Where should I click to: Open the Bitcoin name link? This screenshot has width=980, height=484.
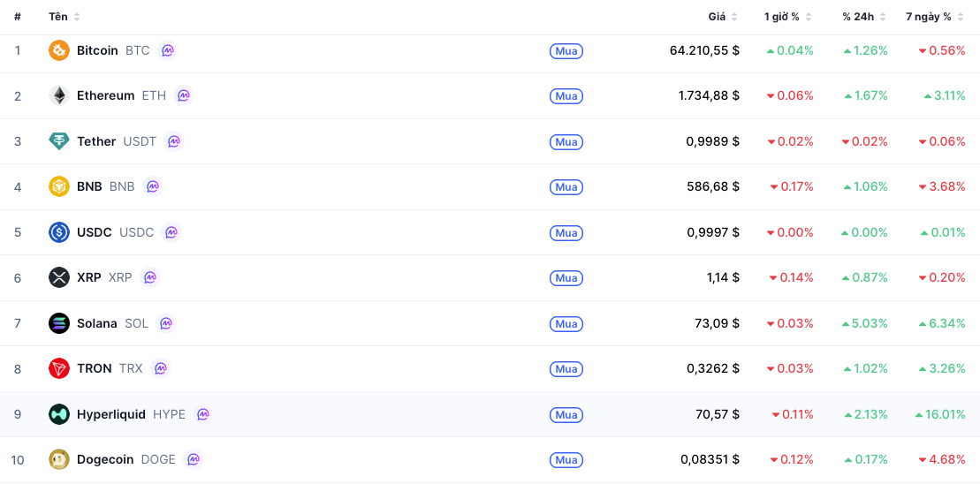click(97, 50)
